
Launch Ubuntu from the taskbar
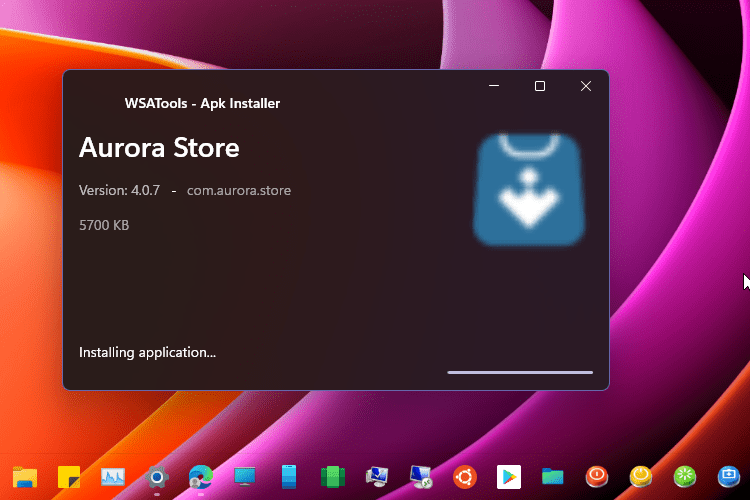point(465,477)
